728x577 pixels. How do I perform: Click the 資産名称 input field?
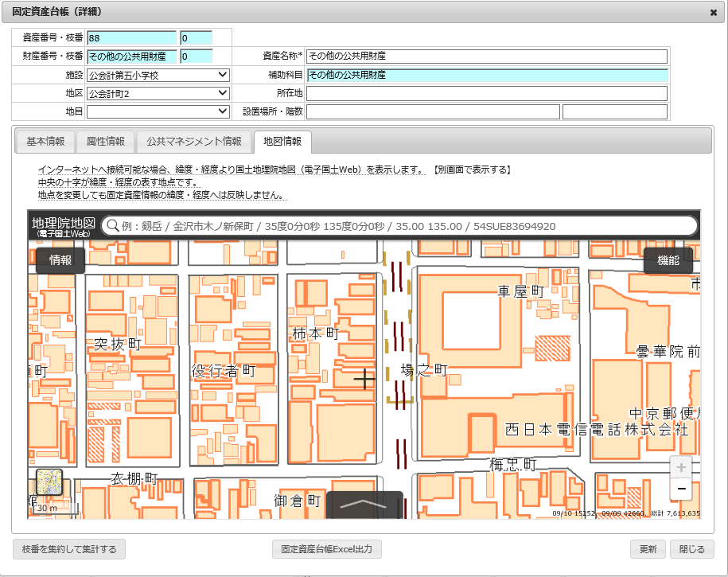tap(487, 57)
